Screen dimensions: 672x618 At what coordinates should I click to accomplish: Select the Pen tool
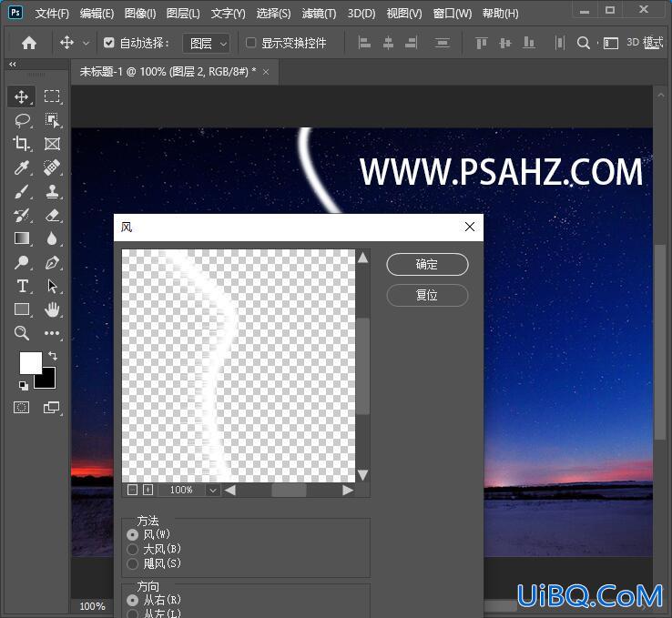tap(52, 262)
